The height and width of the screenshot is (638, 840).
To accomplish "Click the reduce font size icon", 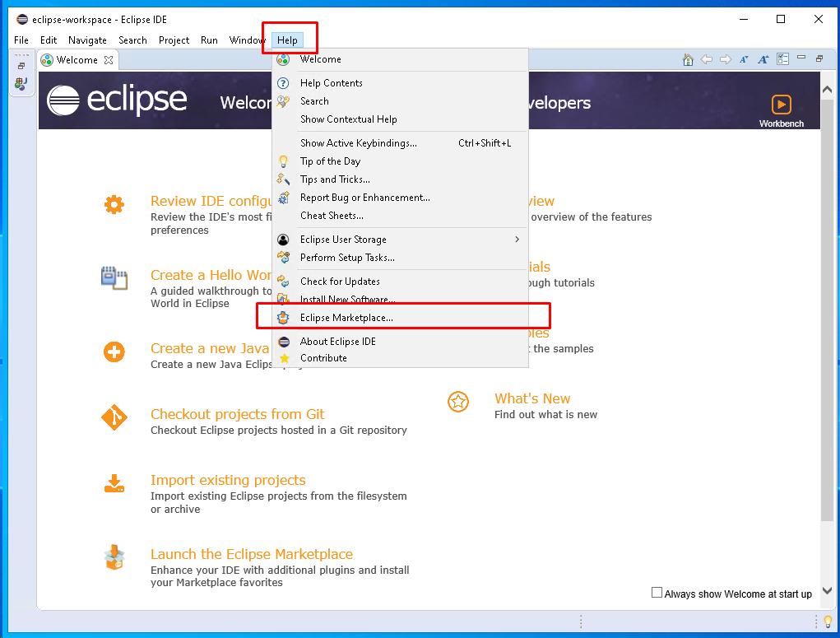I will tap(744, 59).
